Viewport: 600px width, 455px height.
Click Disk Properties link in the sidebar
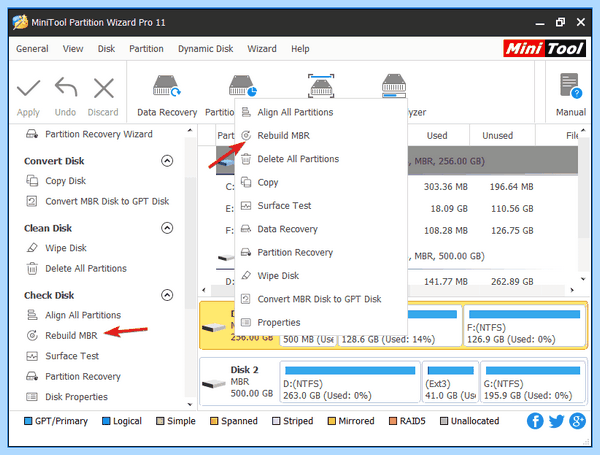(76, 397)
